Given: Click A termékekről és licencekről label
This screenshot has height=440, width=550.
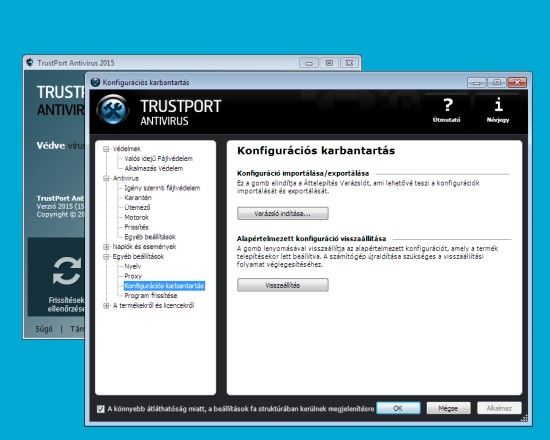Looking at the screenshot, I should click(x=153, y=306).
